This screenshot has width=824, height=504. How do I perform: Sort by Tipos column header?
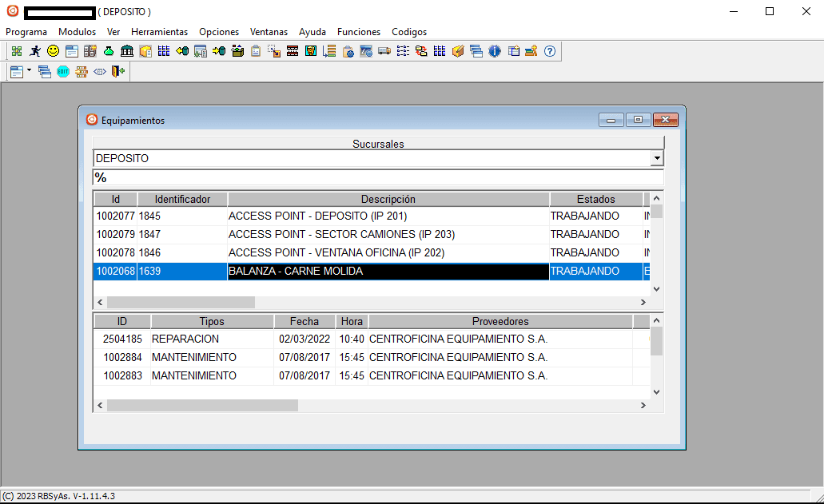pyautogui.click(x=212, y=321)
